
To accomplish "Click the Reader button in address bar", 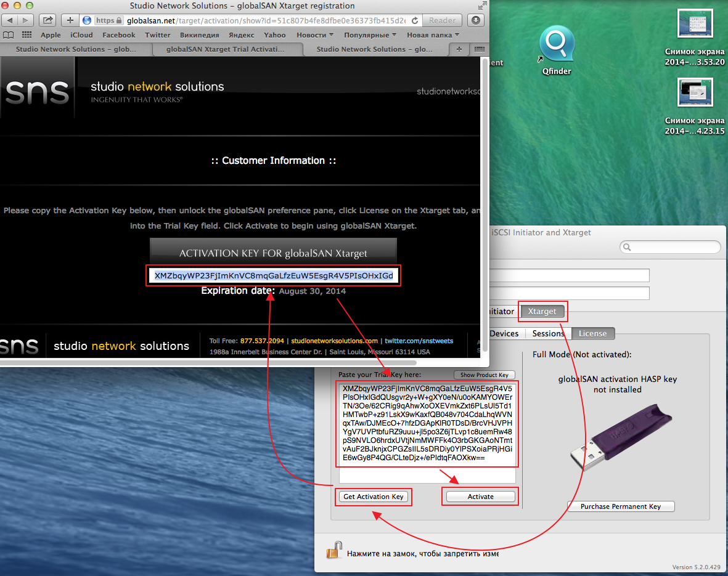I will pos(442,20).
